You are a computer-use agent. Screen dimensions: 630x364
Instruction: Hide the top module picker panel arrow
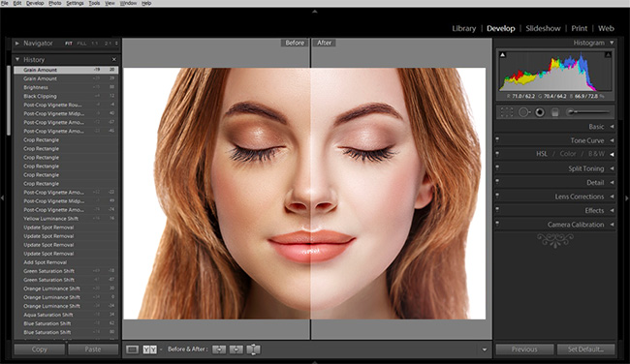coord(315,12)
